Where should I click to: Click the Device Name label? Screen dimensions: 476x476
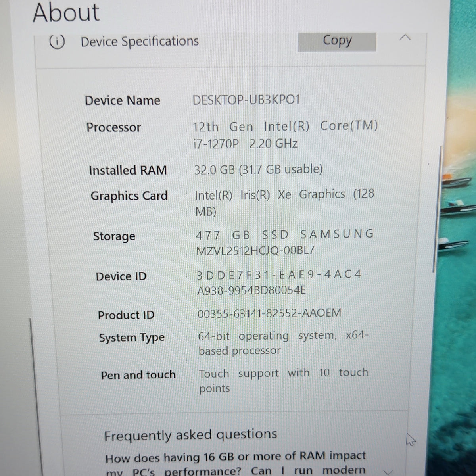pos(123,100)
